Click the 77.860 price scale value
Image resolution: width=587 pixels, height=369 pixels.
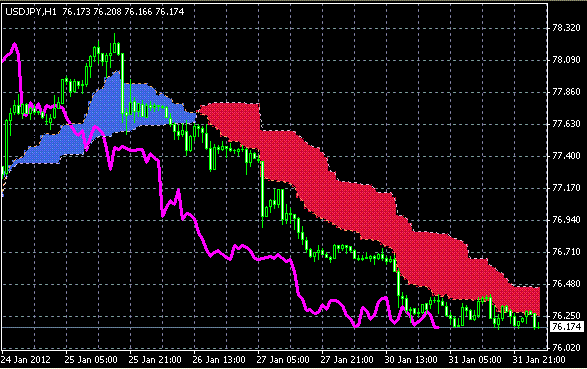pyautogui.click(x=566, y=92)
